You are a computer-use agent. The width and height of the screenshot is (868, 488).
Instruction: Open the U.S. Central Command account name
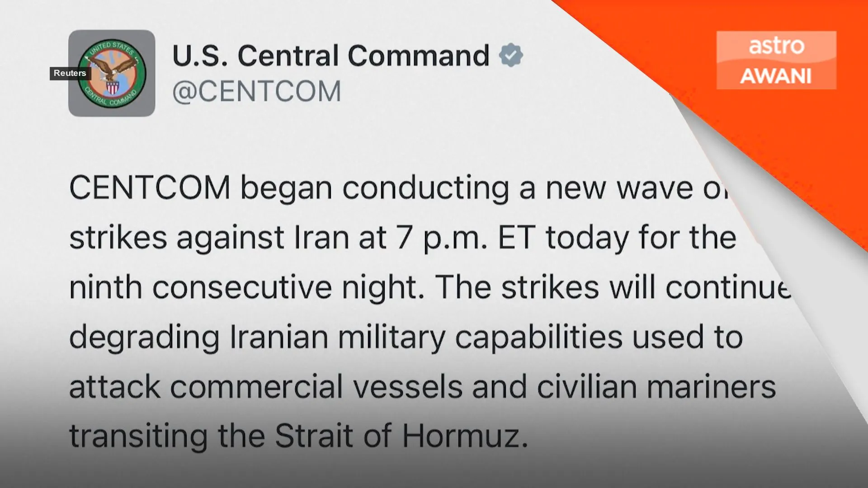pos(331,56)
